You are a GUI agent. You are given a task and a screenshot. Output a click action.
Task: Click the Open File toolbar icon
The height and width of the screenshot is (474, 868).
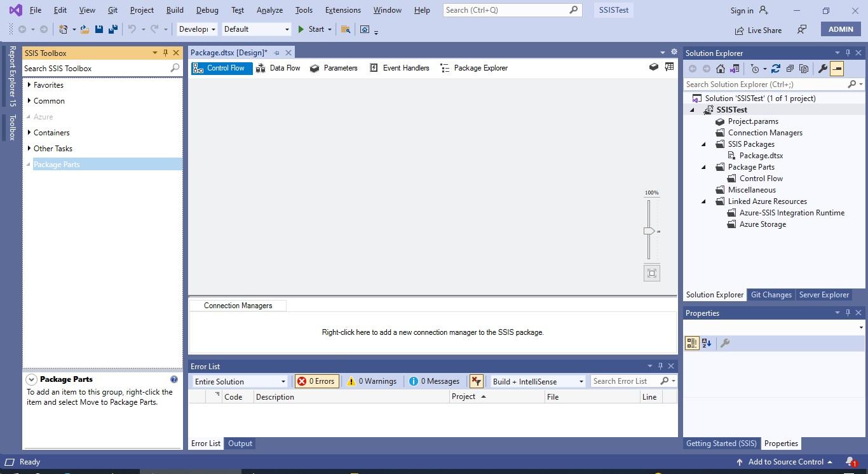(84, 29)
